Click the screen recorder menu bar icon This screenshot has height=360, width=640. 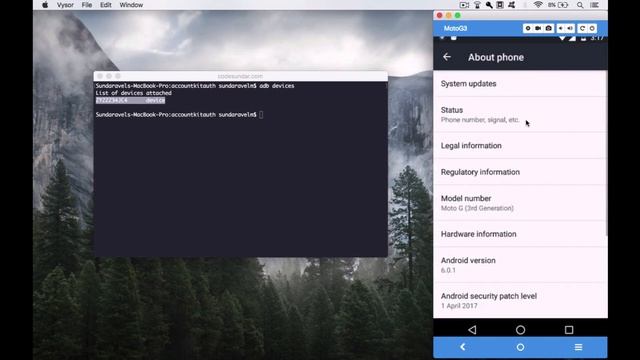[x=464, y=5]
